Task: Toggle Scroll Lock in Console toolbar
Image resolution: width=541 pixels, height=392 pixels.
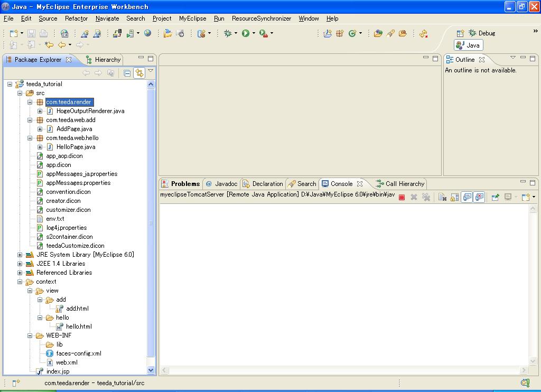Action: [454, 197]
